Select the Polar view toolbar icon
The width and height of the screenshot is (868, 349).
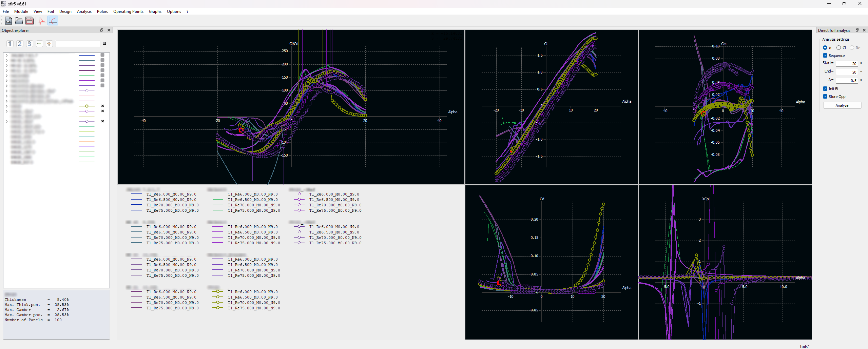[53, 21]
